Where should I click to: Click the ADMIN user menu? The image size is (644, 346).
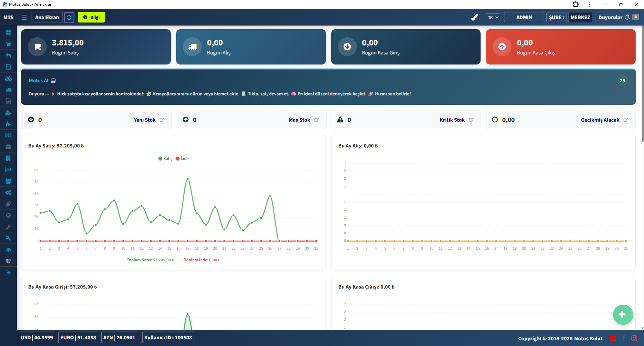coord(524,17)
